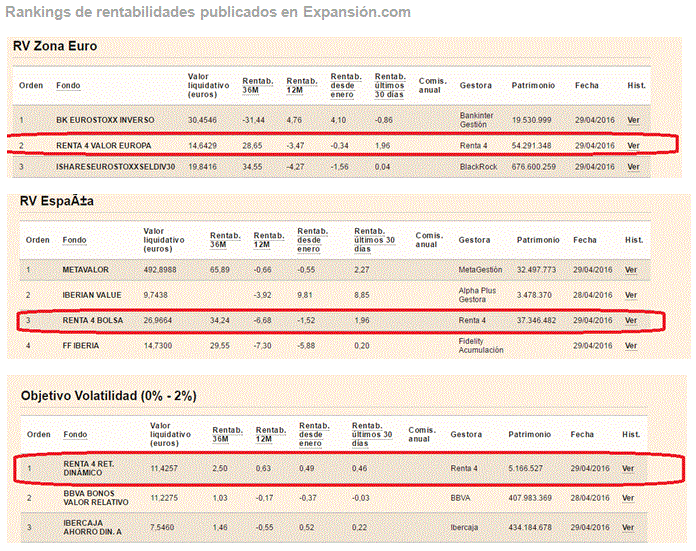The width and height of the screenshot is (696, 551).
Task: Sort Objetivo Volatilidad by Rentab. últimos 30 días
Action: (372, 434)
